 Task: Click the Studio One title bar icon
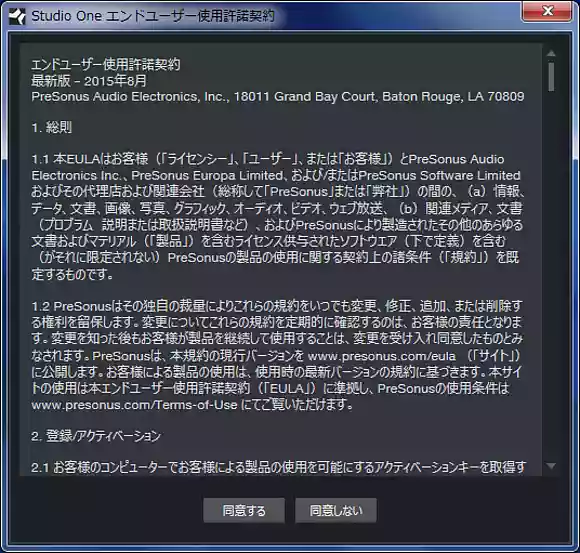click(17, 16)
